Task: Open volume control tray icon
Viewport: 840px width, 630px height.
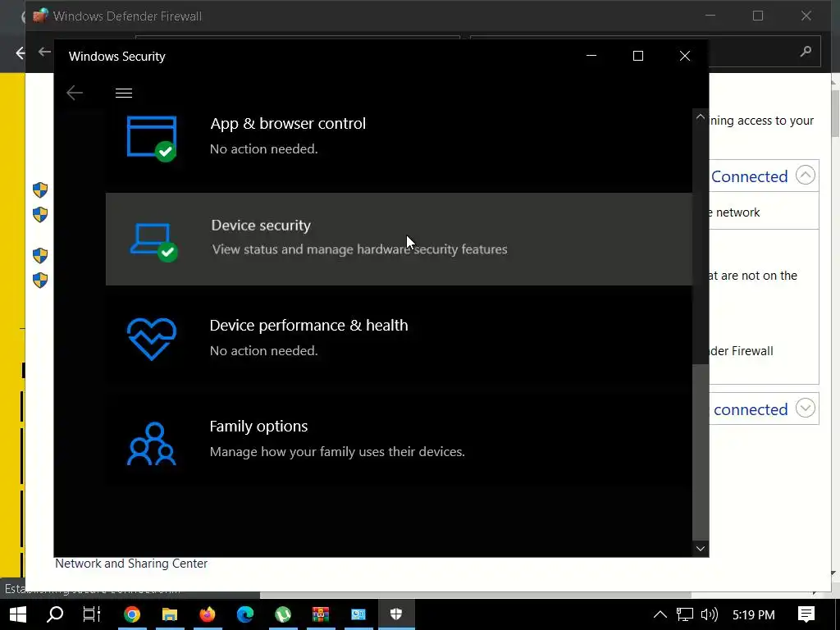Action: (x=709, y=614)
